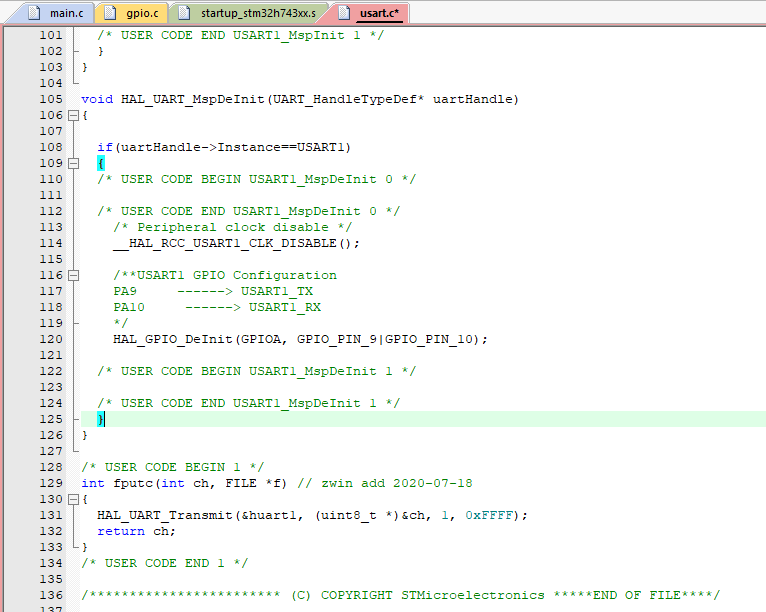Screen dimensions: 766x612
Task: Click 'USART1 GPIO Configuration' comment on line 116
Action: [x=225, y=275]
